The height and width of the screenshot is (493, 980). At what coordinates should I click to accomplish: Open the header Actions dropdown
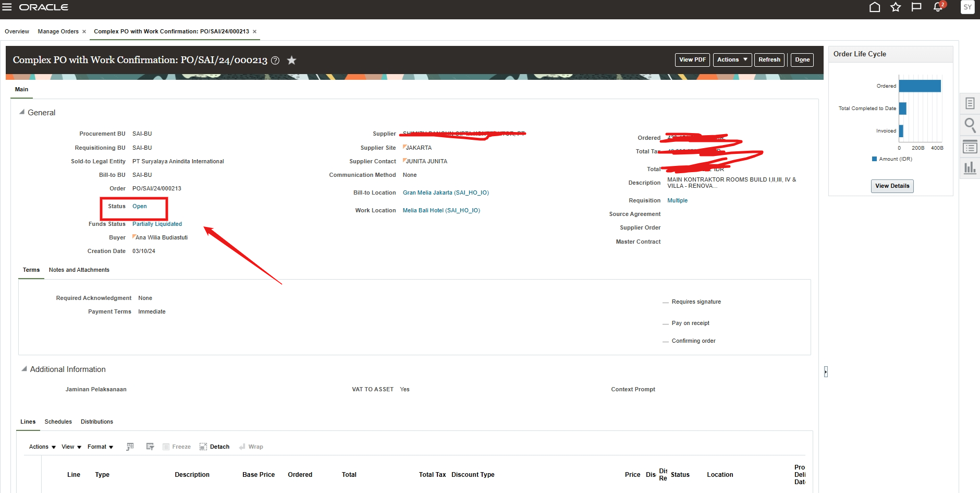[x=732, y=60]
